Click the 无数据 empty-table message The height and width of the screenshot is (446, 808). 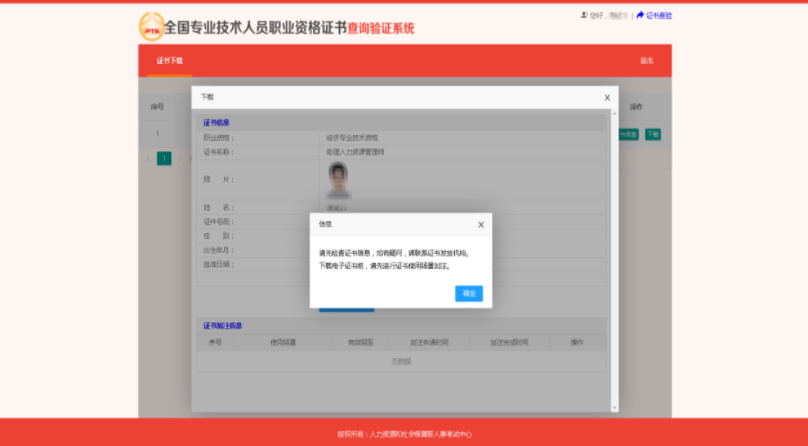click(401, 362)
